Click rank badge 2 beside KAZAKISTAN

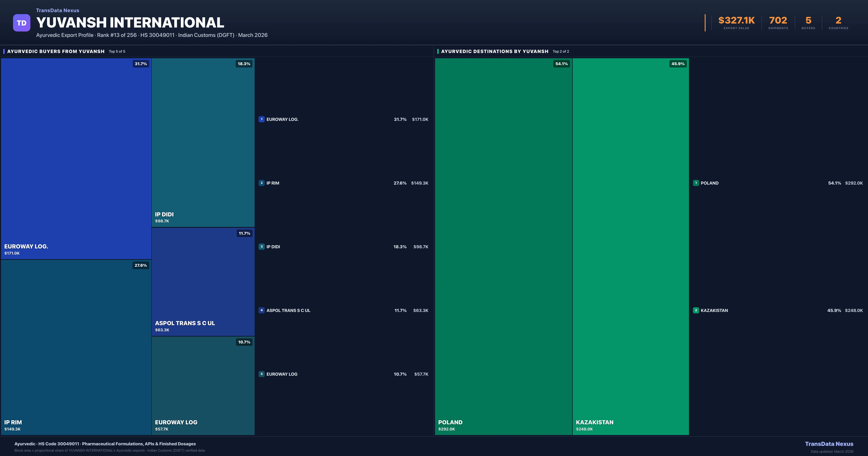[696, 310]
